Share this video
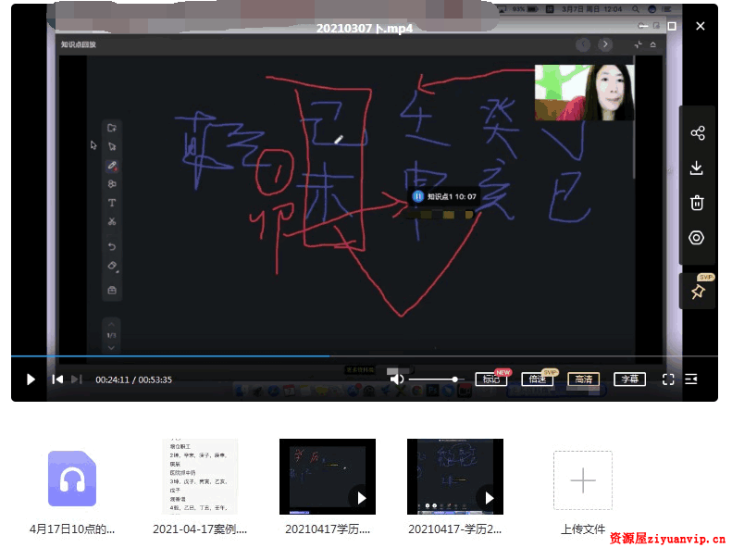732x560 pixels. [x=698, y=133]
